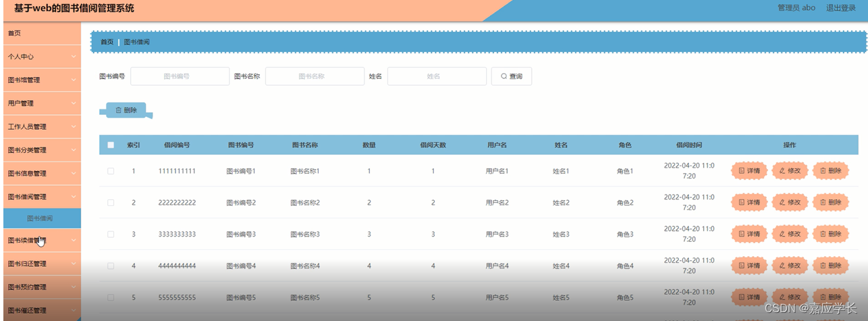Screen dimensions: 868x321
Task: Open 详情 for borrow record 2222222222
Action: pos(749,203)
